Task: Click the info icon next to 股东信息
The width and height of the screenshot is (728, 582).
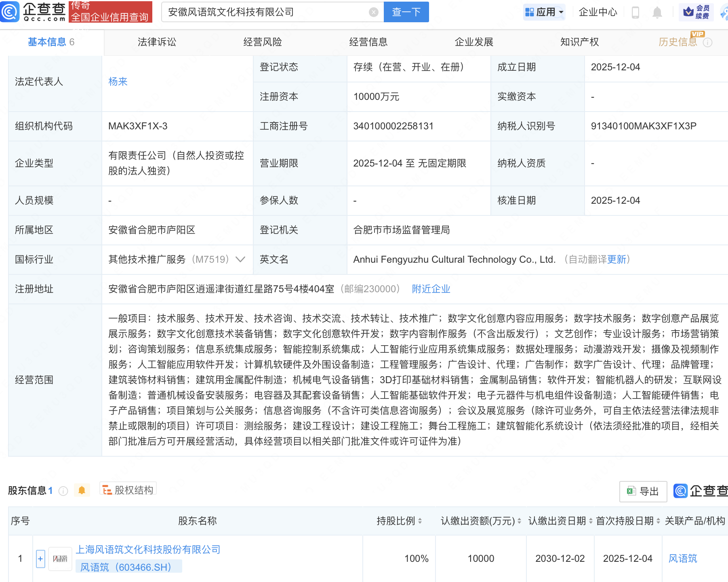Action: 63,491
